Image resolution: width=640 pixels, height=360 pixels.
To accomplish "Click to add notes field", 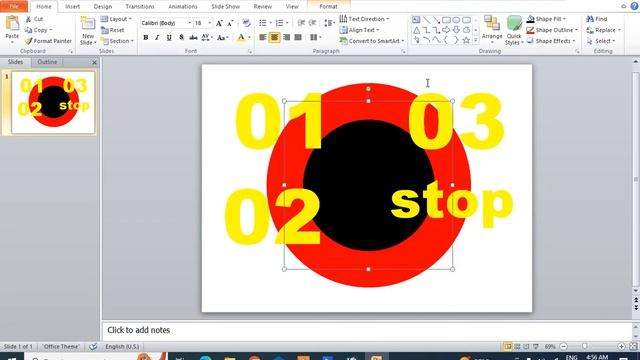I will click(x=367, y=330).
